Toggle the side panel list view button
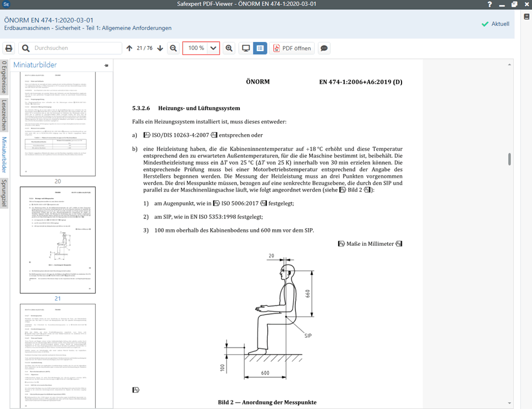 coord(260,48)
